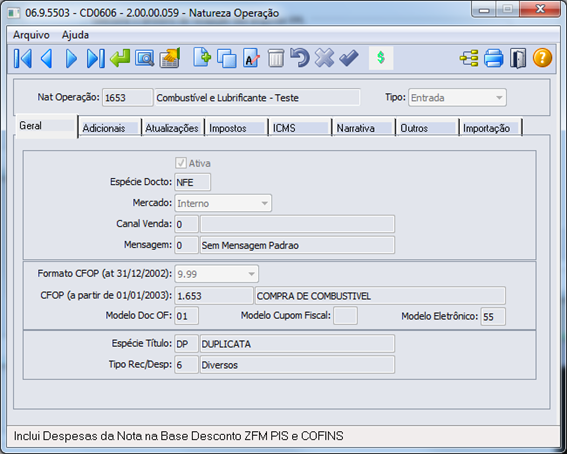Click the empty Modelo Cupom Fiscal field
The image size is (567, 454).
pyautogui.click(x=345, y=316)
